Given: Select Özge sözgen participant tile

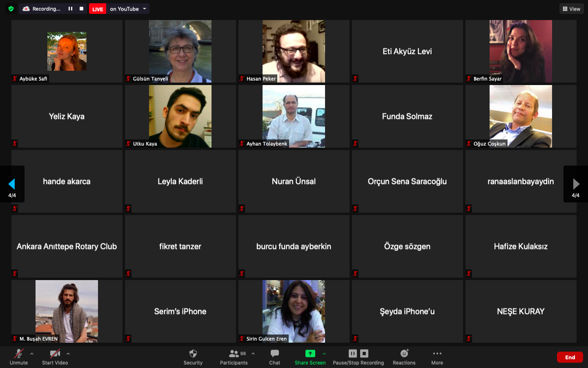Looking at the screenshot, I should click(x=408, y=246).
